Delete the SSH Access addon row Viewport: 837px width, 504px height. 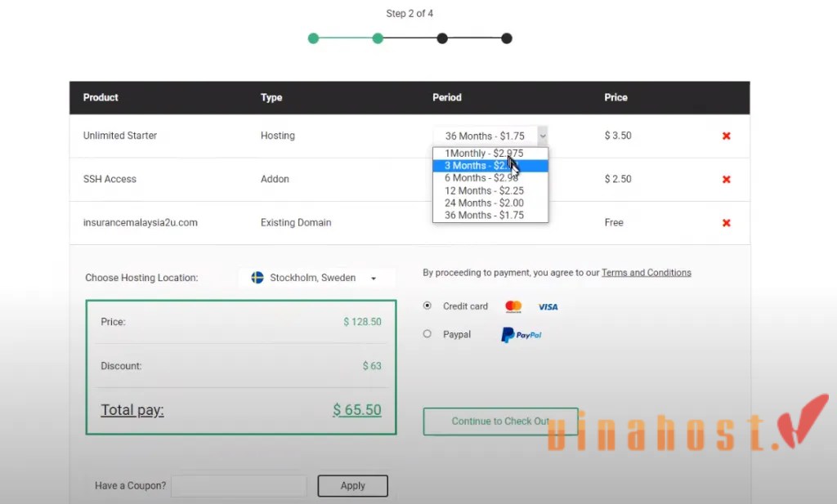tap(726, 179)
